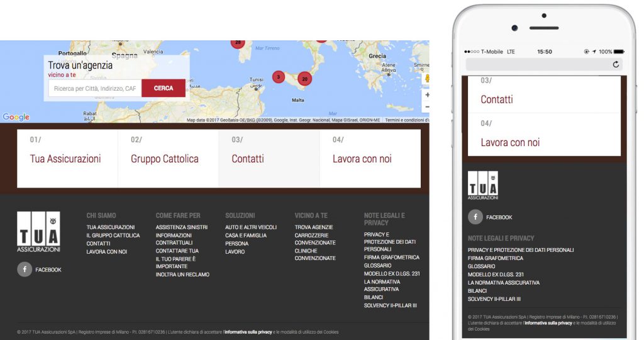The height and width of the screenshot is (340, 644).
Task: Open desktop PRIVACY E PROTEZIONE DEI DATI link
Action: [x=390, y=242]
